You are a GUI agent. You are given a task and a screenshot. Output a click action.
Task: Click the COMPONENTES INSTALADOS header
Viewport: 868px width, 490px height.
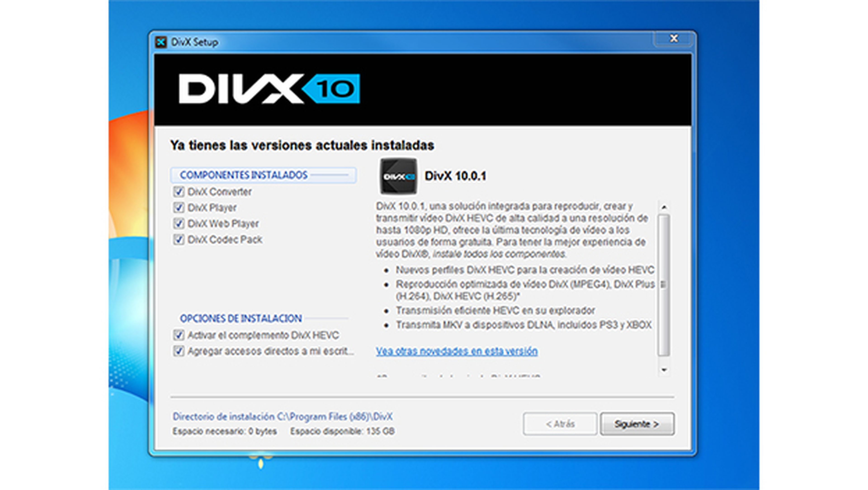(264, 175)
